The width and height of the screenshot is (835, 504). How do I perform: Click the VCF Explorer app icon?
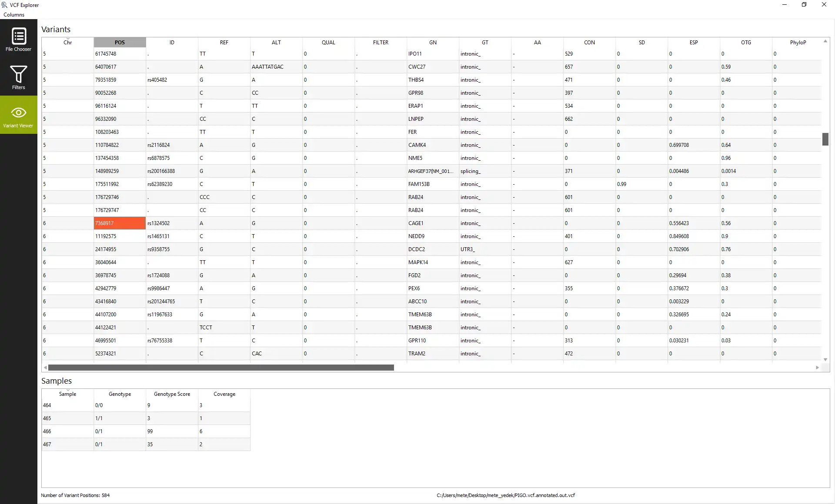point(5,5)
